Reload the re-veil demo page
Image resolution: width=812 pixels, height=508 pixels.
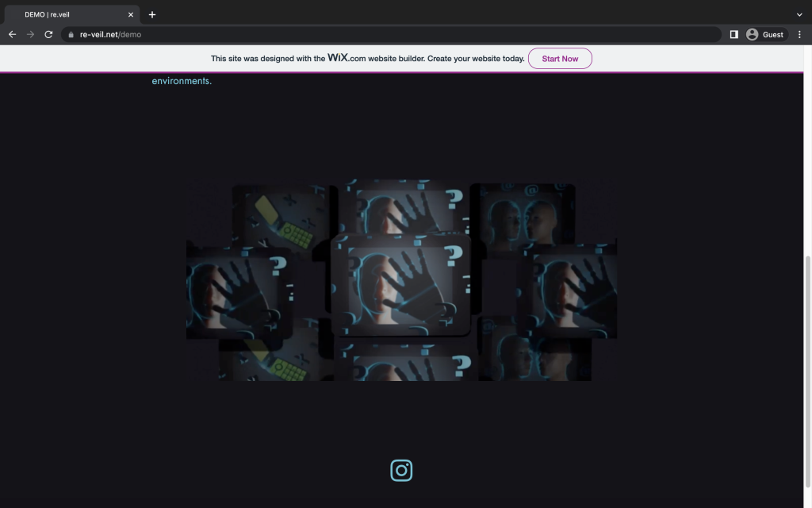(48, 35)
